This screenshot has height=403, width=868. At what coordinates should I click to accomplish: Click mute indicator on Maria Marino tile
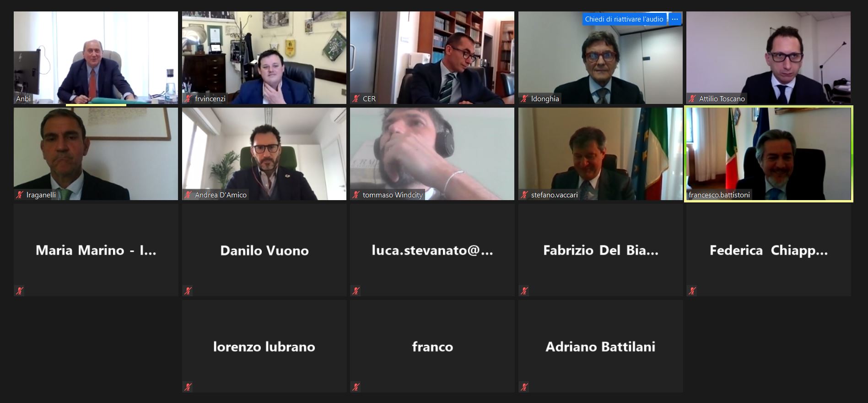(x=20, y=290)
